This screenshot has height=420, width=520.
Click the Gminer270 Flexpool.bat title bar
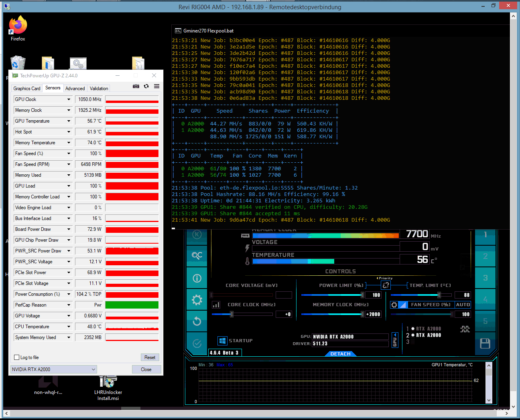pos(340,31)
